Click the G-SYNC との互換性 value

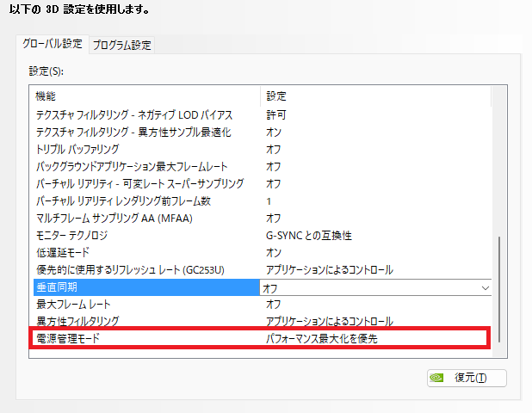point(309,235)
